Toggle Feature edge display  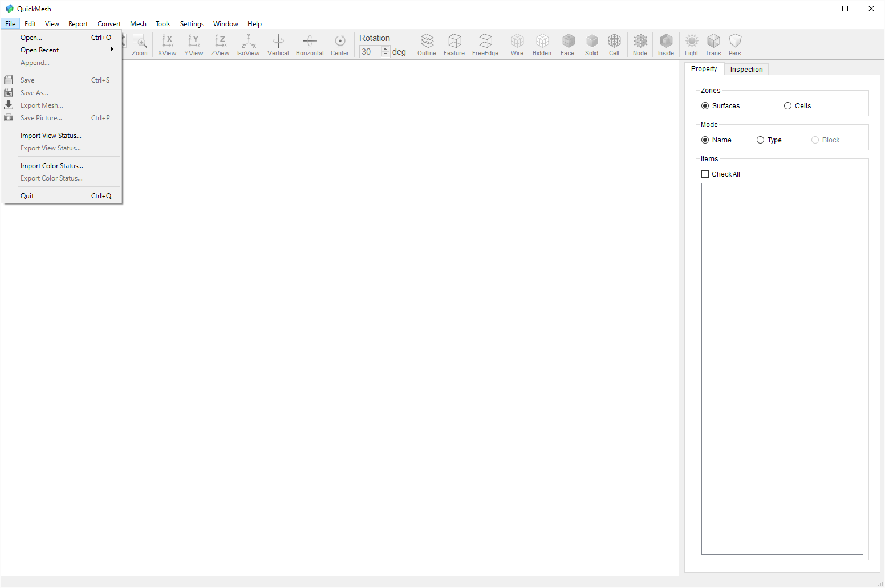[x=454, y=44]
